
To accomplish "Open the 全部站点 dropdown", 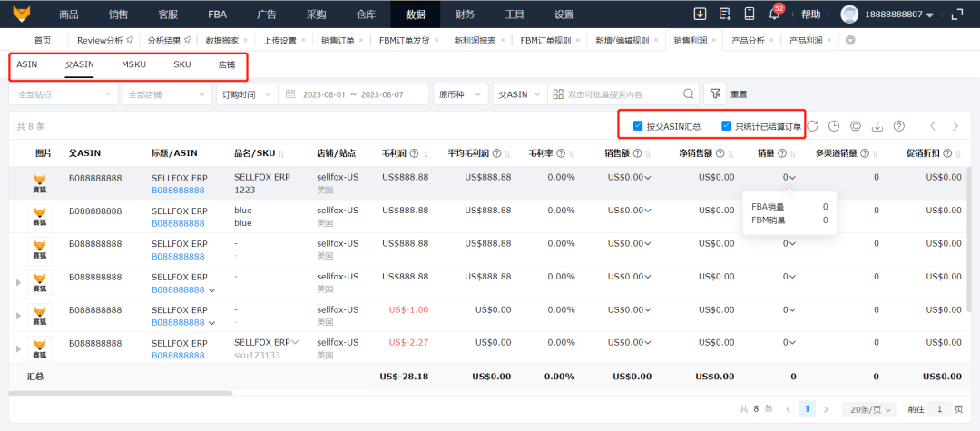I will click(64, 94).
